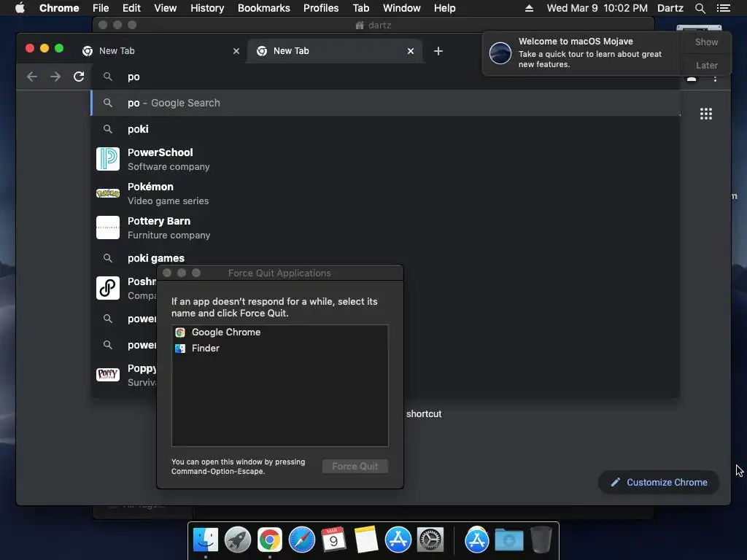Click the date and time in menu bar

tap(597, 8)
